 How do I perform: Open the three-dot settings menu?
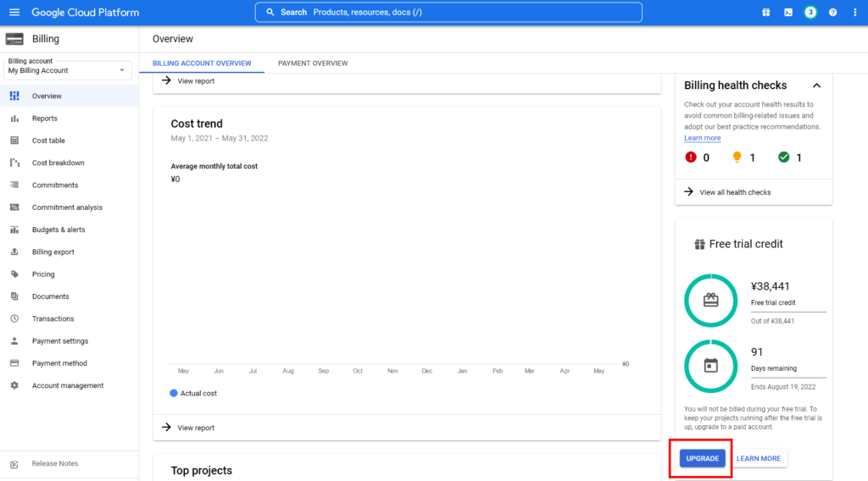854,13
